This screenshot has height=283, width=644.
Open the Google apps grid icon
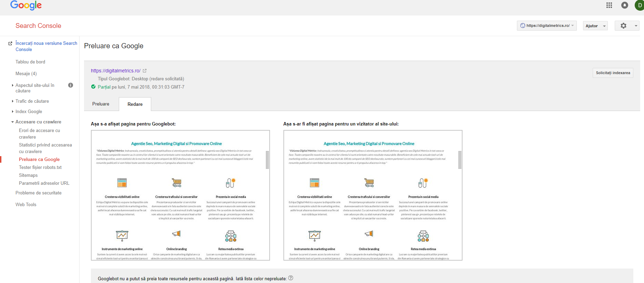(x=609, y=5)
